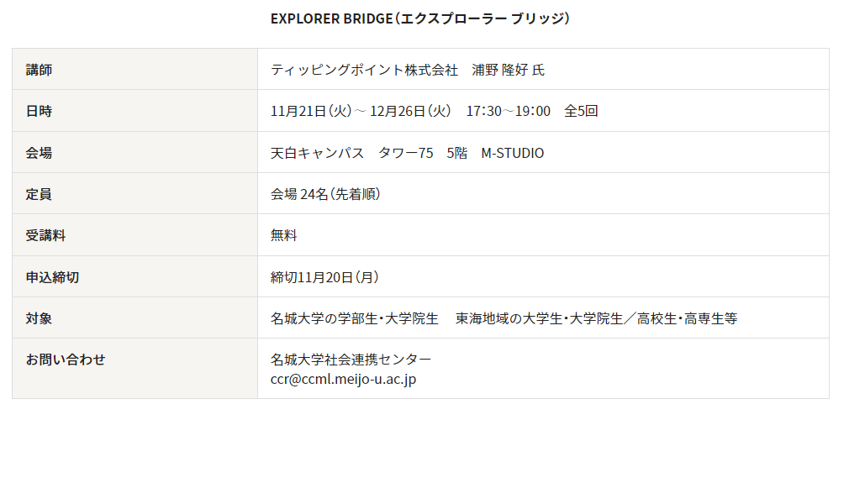
Task: Click the 天白キャンパス venue text
Action: point(317,153)
